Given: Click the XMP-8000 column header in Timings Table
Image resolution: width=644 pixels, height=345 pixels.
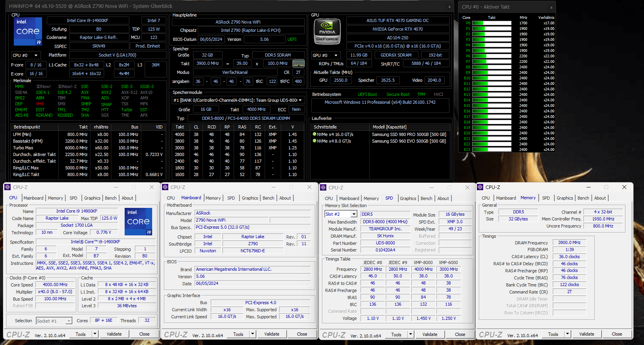Looking at the screenshot, I should point(423,262).
